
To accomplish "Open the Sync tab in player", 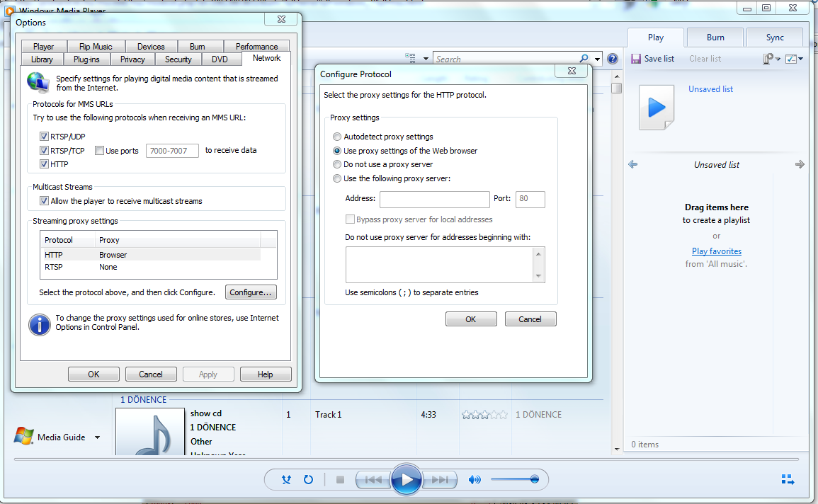I will click(775, 38).
